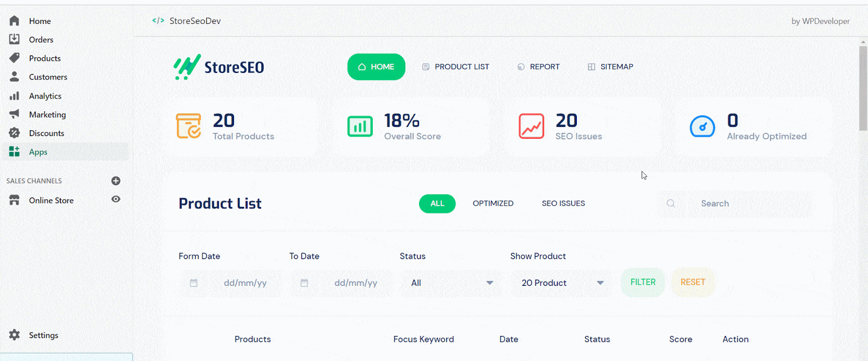Image resolution: width=868 pixels, height=361 pixels.
Task: Click the Total Products orange icon
Action: point(189,126)
